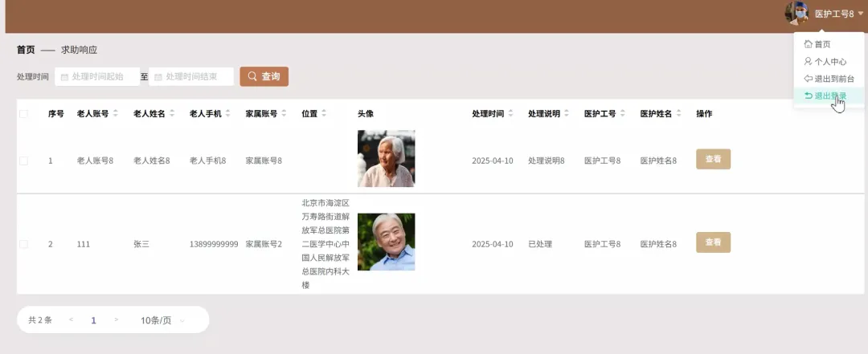Click the 首页 breadcrumb link
Image resolution: width=868 pixels, height=354 pixels.
coord(26,50)
